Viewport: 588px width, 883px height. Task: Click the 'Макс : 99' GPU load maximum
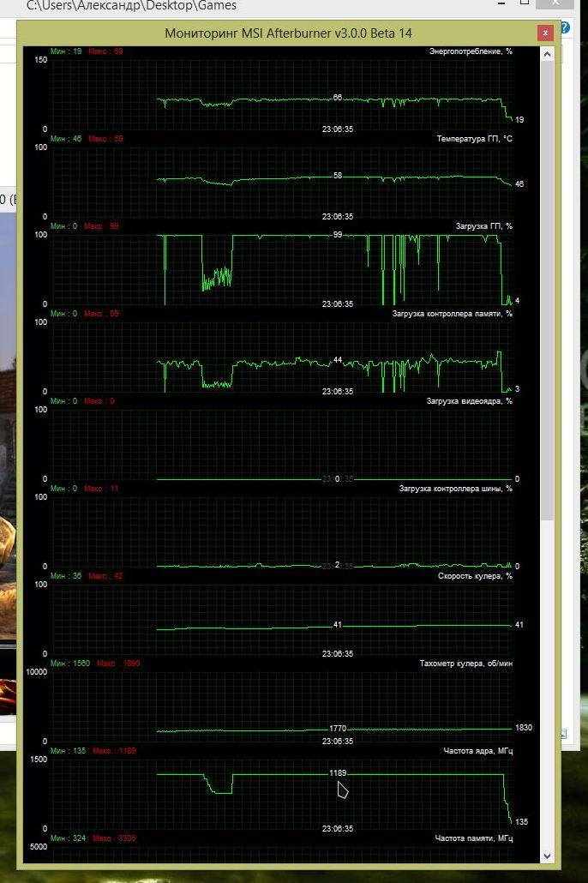coord(101,225)
